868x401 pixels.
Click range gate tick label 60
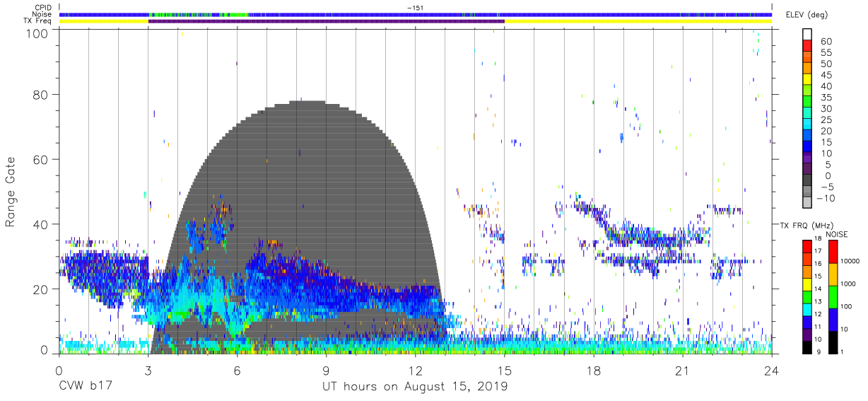[x=41, y=160]
